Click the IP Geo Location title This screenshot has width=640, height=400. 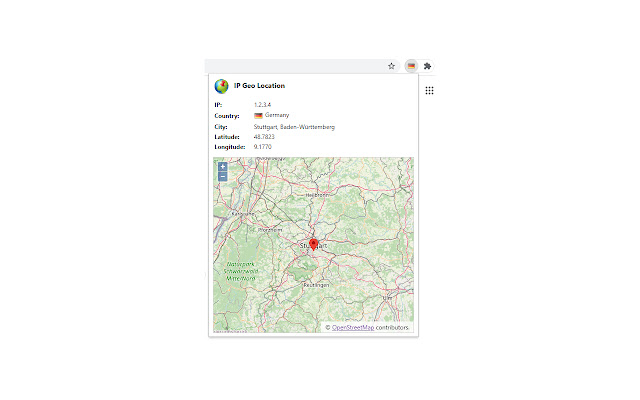click(x=259, y=86)
